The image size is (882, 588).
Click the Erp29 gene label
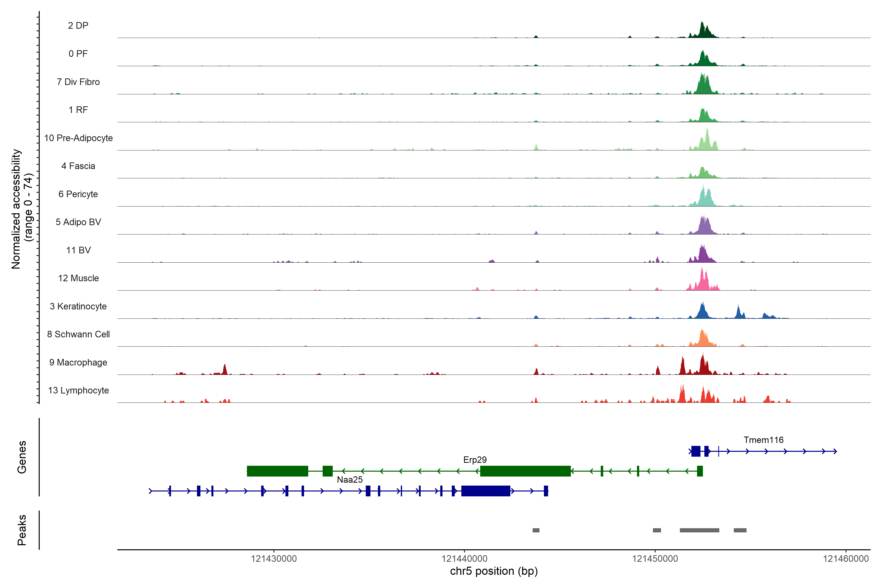pos(475,460)
